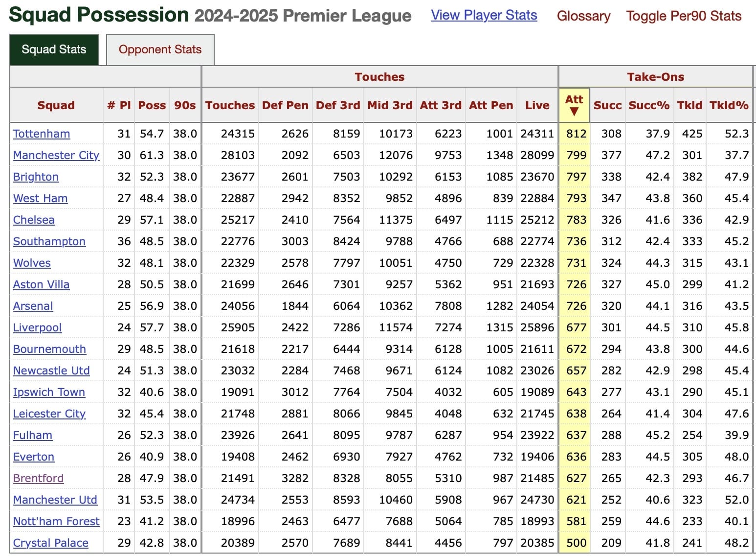756x556 pixels.
Task: Sort by # Pl column header
Action: pyautogui.click(x=119, y=105)
